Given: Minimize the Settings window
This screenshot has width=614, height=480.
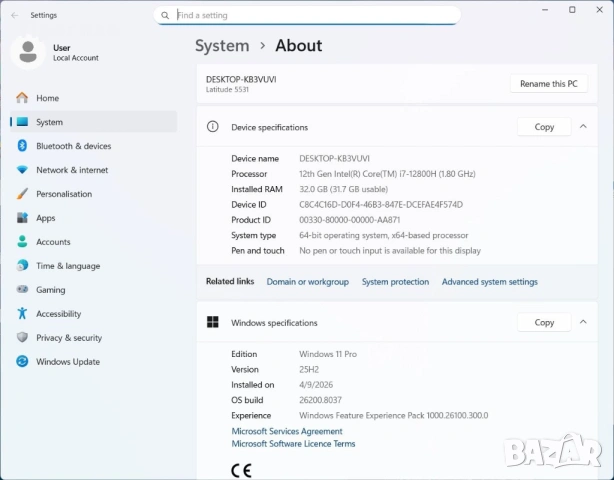Looking at the screenshot, I should [545, 10].
